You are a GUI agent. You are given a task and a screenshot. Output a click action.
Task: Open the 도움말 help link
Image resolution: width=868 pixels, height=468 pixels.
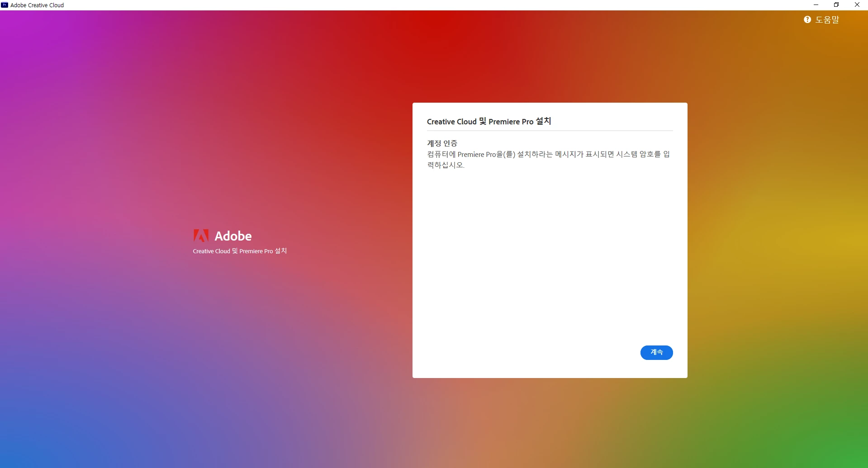pyautogui.click(x=827, y=20)
